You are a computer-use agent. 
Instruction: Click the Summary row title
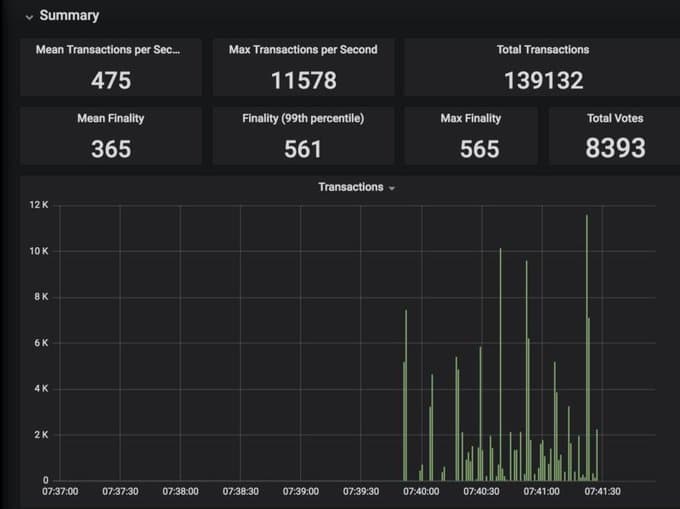point(69,16)
